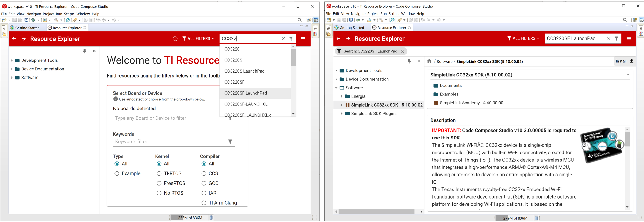The width and height of the screenshot is (644, 222).
Task: Open ALL FILTERS dropdown in right window
Action: pos(523,38)
